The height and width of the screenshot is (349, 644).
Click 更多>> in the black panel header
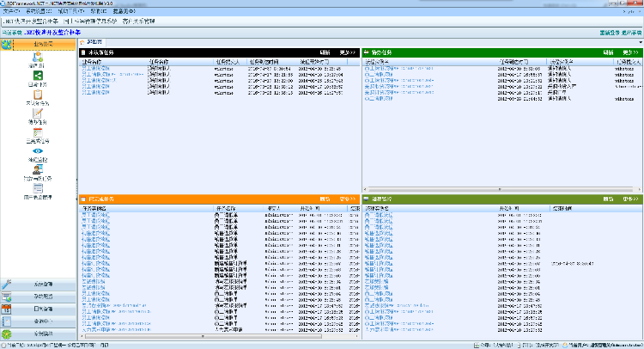click(348, 52)
